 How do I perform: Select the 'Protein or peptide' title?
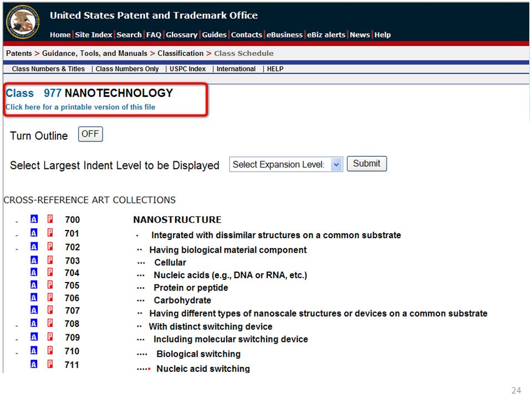point(191,288)
